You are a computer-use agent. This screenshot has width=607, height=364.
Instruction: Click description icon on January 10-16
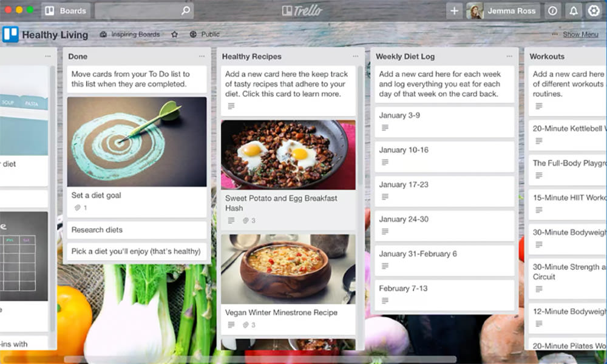click(x=385, y=162)
